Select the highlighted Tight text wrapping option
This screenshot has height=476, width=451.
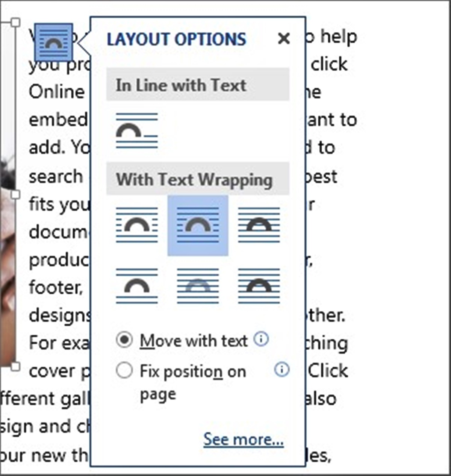click(x=198, y=225)
